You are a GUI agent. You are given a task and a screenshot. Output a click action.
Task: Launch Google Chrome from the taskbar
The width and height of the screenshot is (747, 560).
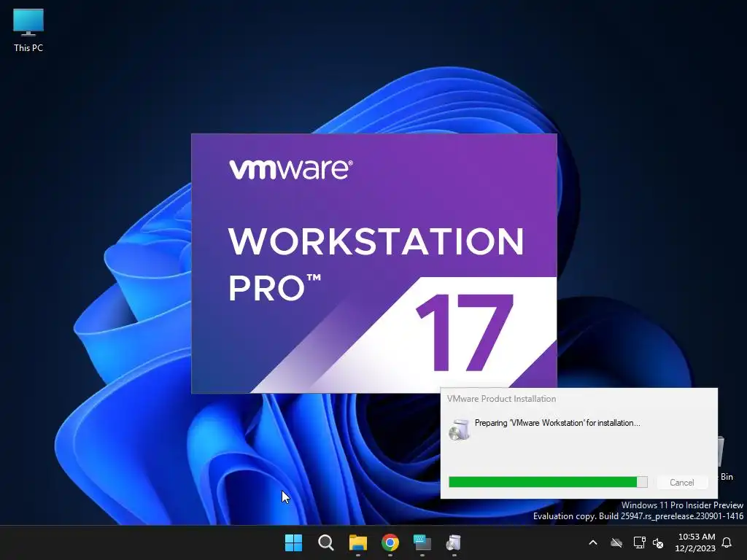point(390,542)
